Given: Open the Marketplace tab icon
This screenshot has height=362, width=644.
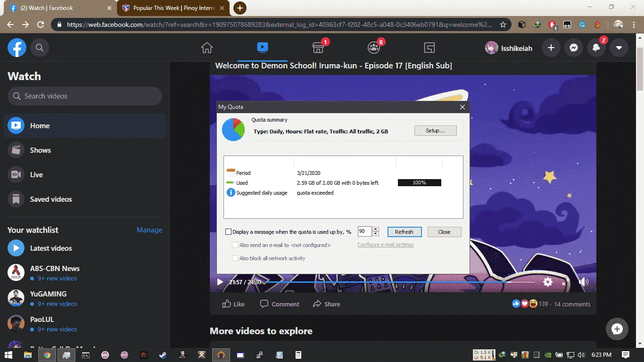Looking at the screenshot, I should click(x=318, y=48).
